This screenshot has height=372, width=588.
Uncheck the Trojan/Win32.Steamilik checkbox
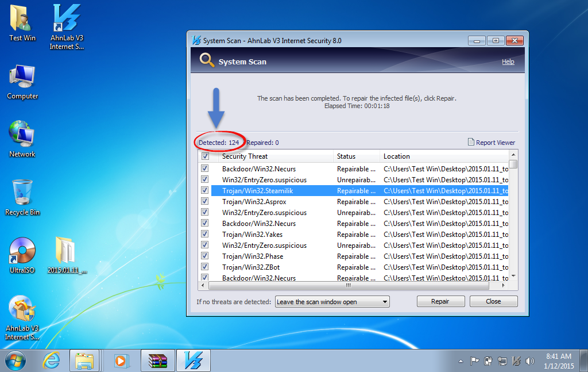205,190
